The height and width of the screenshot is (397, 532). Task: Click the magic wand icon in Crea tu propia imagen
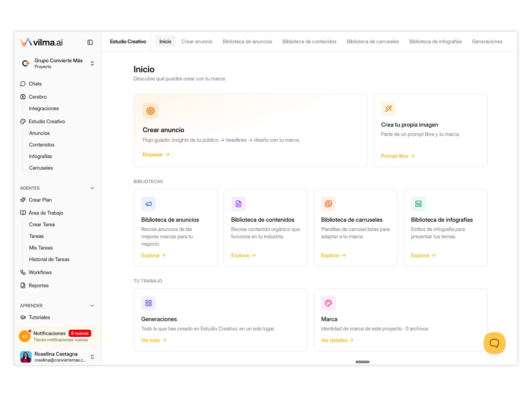point(388,108)
